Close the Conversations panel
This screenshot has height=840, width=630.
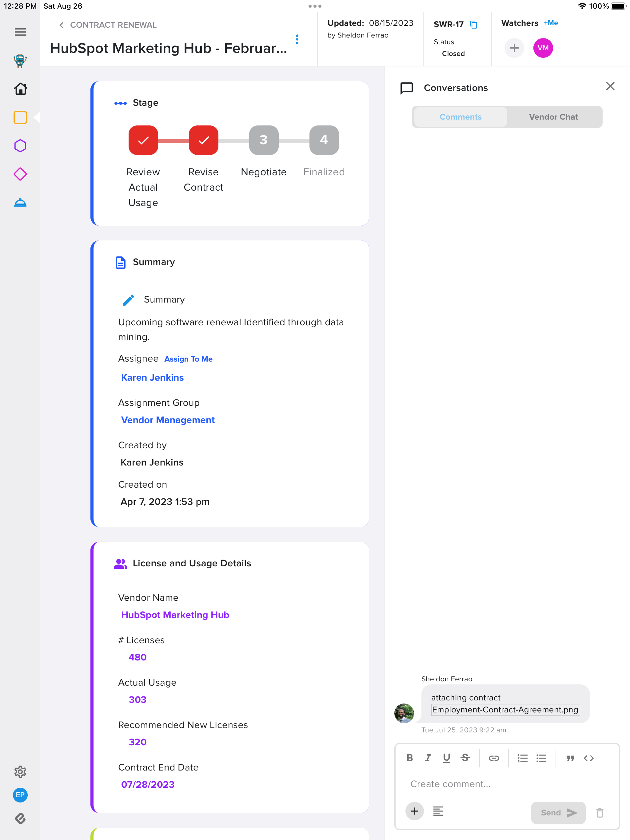(x=610, y=86)
